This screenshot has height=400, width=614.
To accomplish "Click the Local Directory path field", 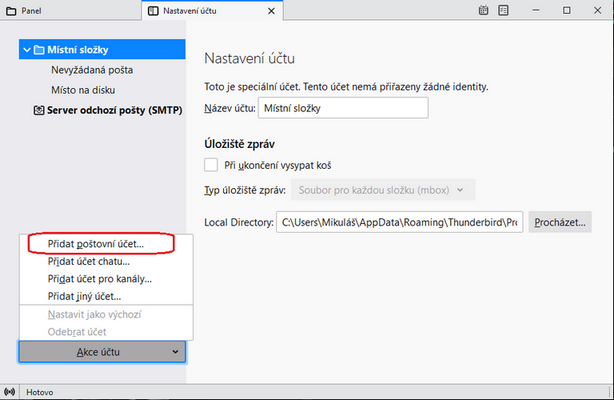I will 400,222.
